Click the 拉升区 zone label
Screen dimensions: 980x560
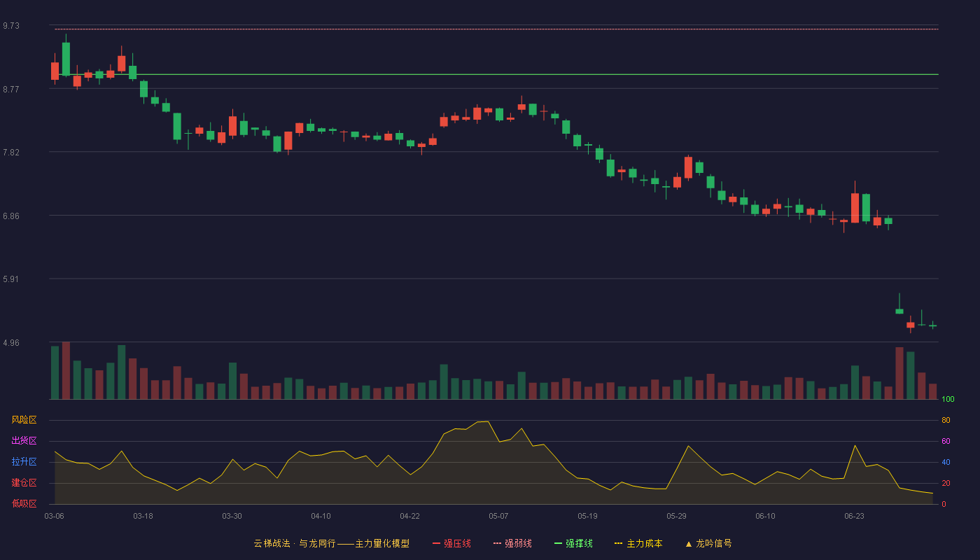click(x=24, y=462)
